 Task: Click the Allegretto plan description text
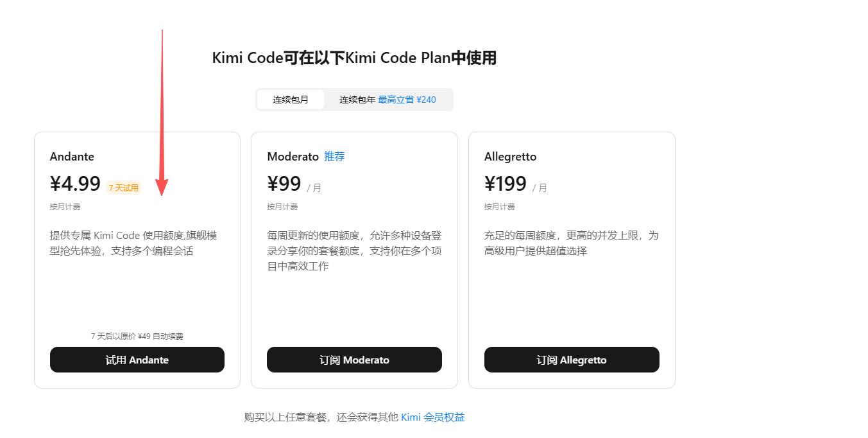(571, 243)
